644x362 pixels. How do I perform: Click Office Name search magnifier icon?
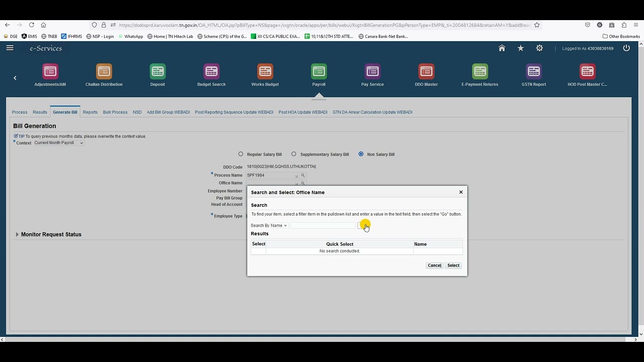(x=303, y=183)
